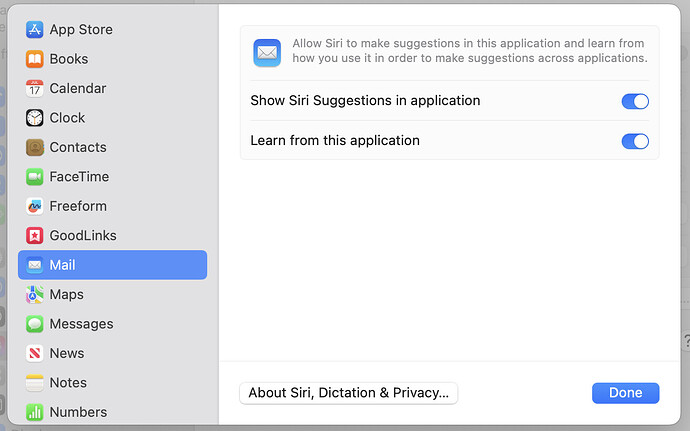Click the Show Siri Suggestions label text
This screenshot has width=690, height=431.
click(365, 101)
